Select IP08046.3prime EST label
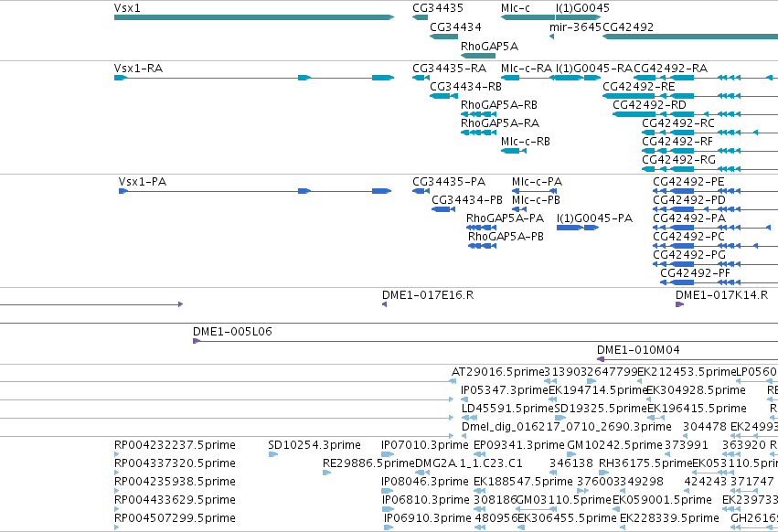 [424, 482]
